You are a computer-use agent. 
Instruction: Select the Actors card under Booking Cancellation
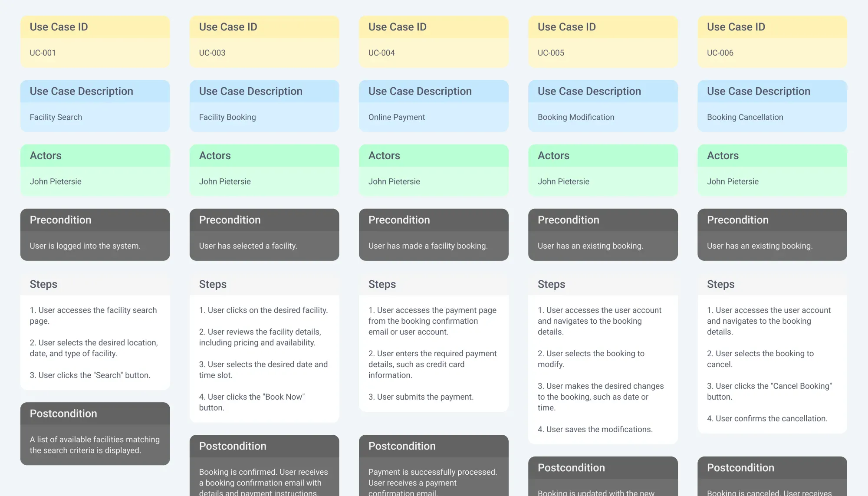(x=772, y=170)
